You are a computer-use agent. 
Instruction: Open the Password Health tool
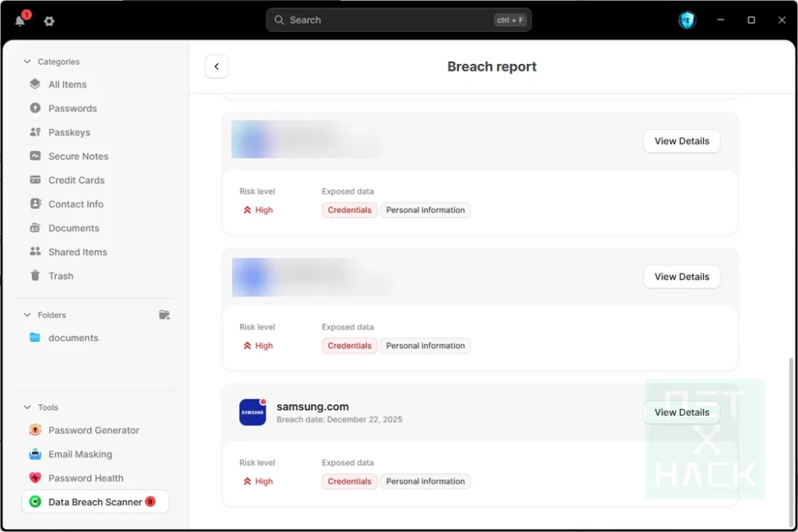click(x=86, y=478)
